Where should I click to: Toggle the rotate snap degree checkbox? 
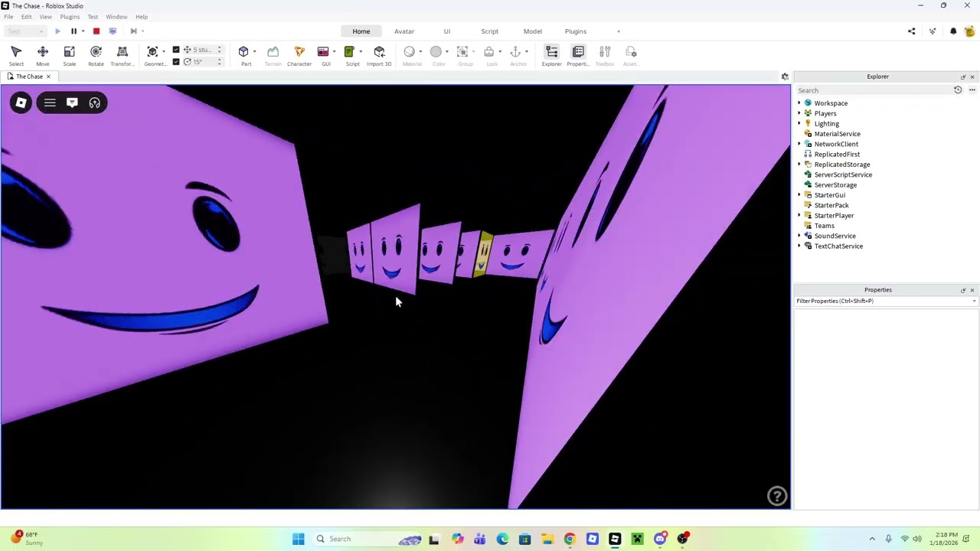[x=176, y=62]
